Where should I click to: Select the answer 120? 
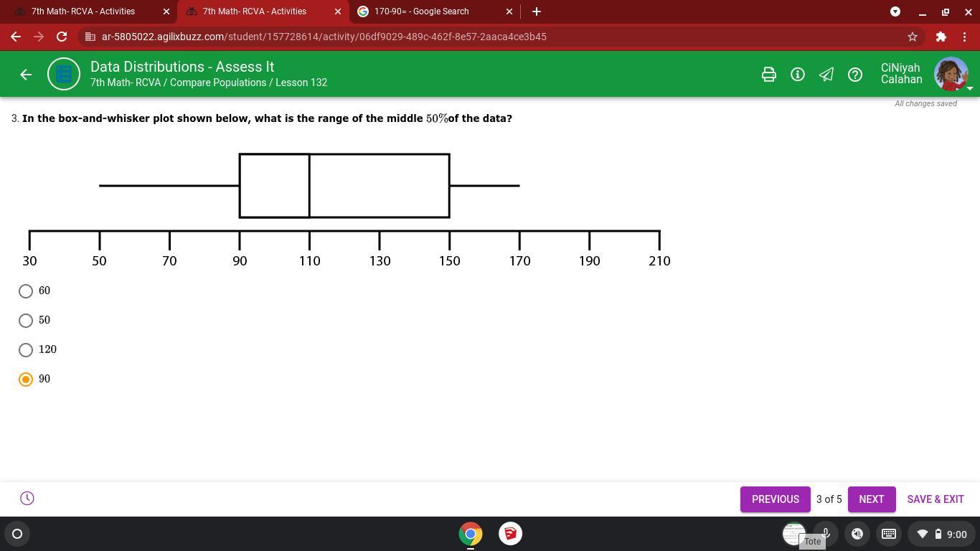click(26, 350)
